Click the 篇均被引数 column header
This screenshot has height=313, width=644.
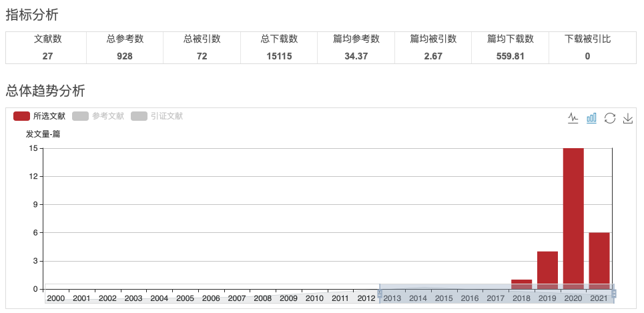tap(433, 39)
